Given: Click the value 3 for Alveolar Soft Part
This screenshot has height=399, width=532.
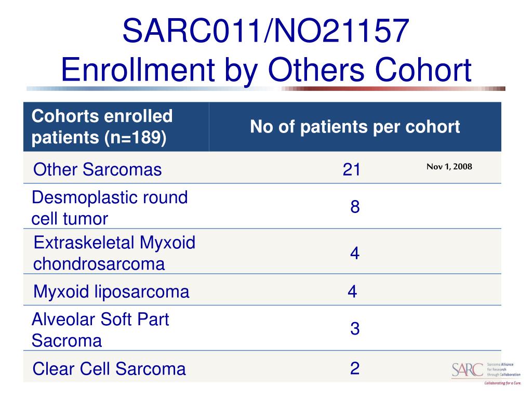Looking at the screenshot, I should click(355, 328).
